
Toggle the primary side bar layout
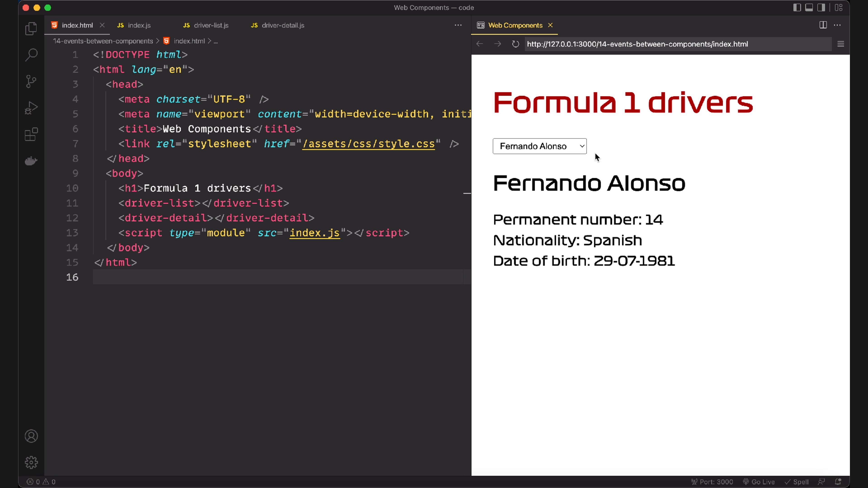click(x=797, y=7)
